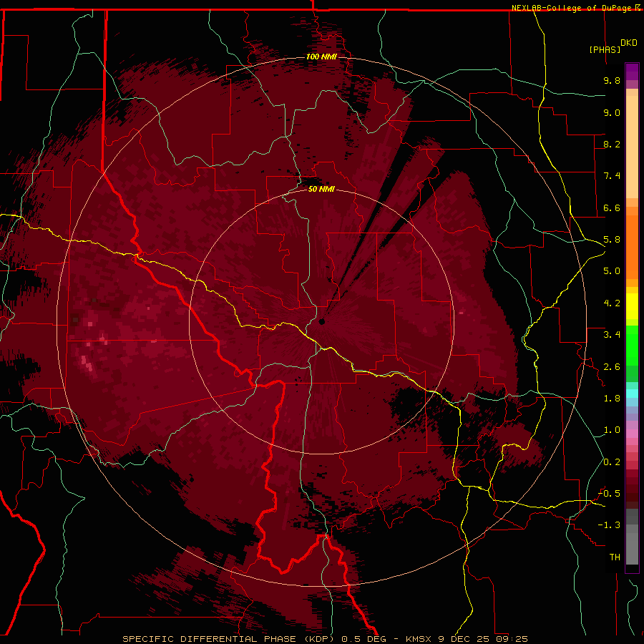The width and height of the screenshot is (644, 644).
Task: Select the -0.5 legend value
Action: [x=609, y=494]
